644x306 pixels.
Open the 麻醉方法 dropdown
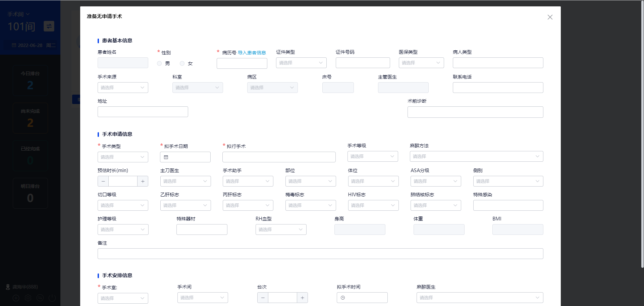coord(476,156)
